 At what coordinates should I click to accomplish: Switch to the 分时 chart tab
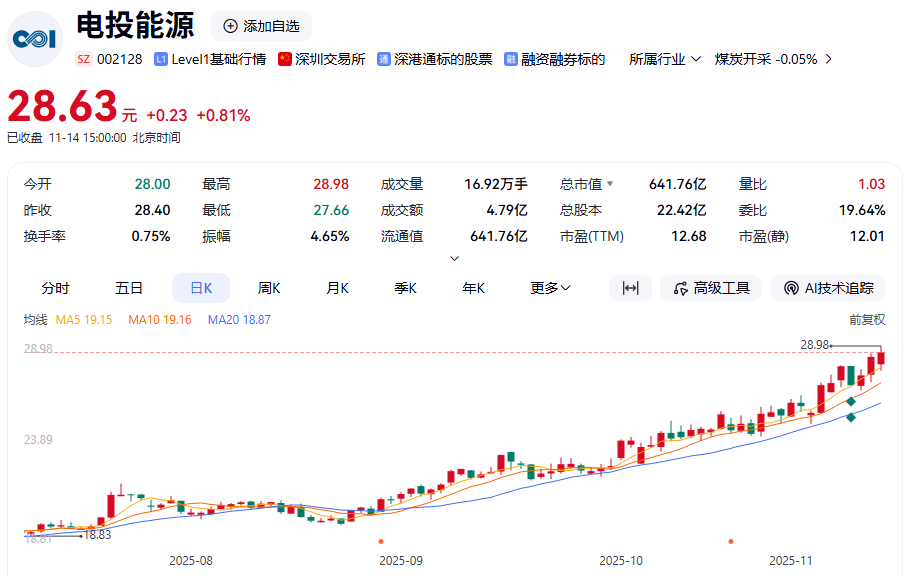(x=56, y=288)
